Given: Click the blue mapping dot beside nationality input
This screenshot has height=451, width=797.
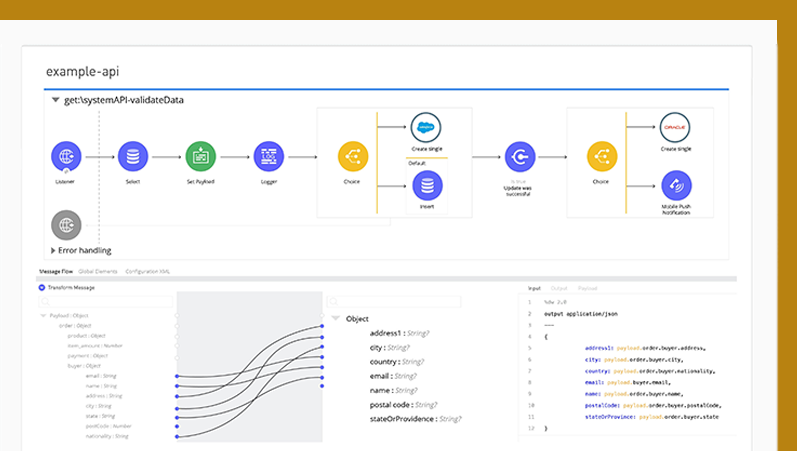Looking at the screenshot, I should tap(177, 436).
